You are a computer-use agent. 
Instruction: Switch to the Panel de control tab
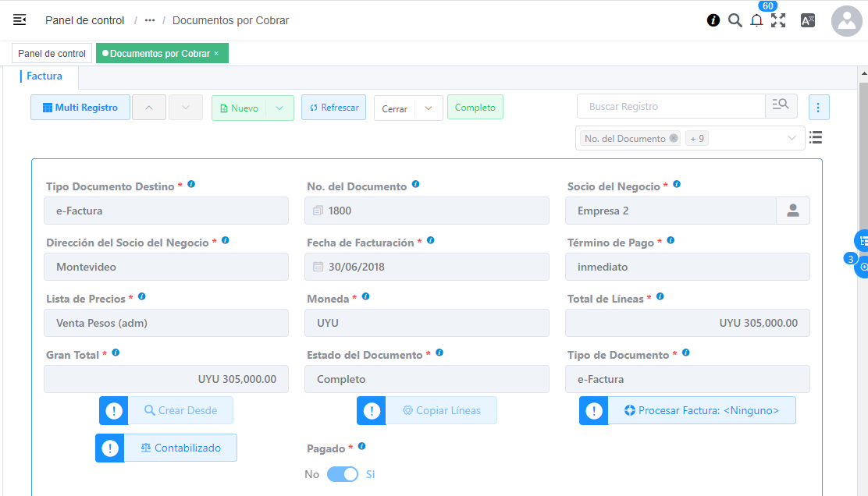[52, 54]
